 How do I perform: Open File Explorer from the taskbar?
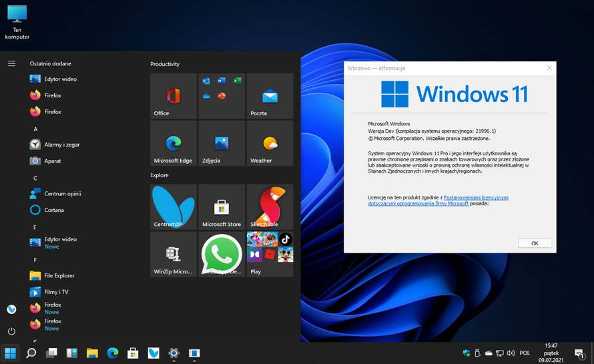[92, 353]
